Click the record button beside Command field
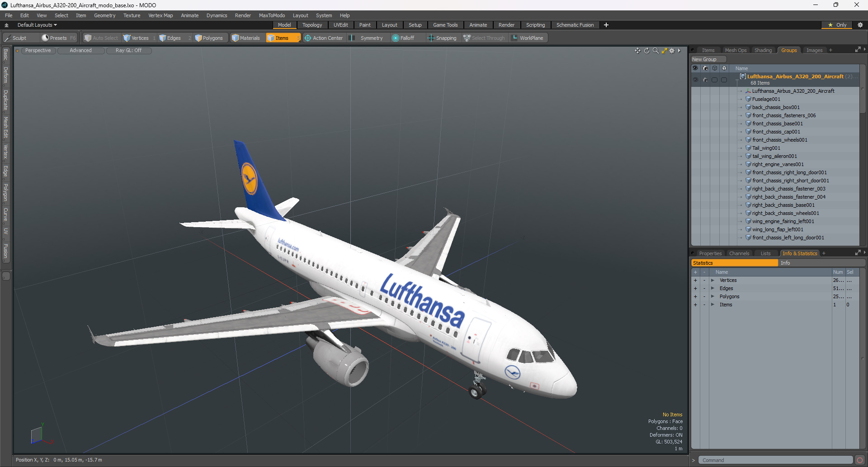Image resolution: width=868 pixels, height=467 pixels. point(860,460)
